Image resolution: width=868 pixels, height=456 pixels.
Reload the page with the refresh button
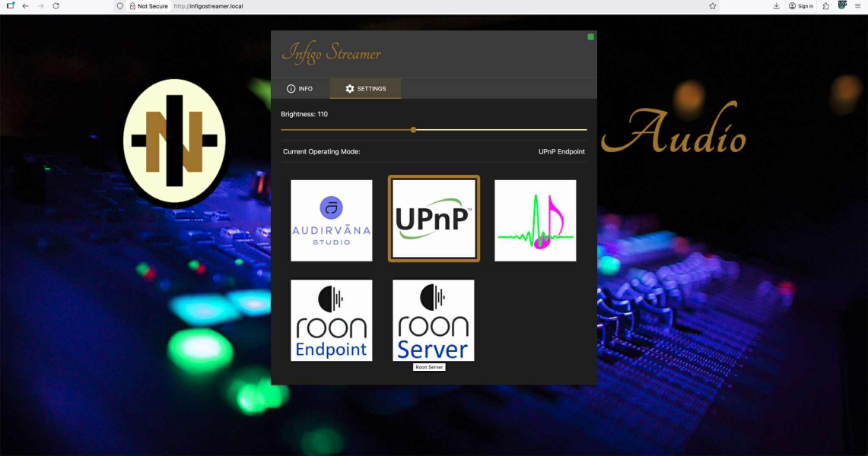[56, 6]
